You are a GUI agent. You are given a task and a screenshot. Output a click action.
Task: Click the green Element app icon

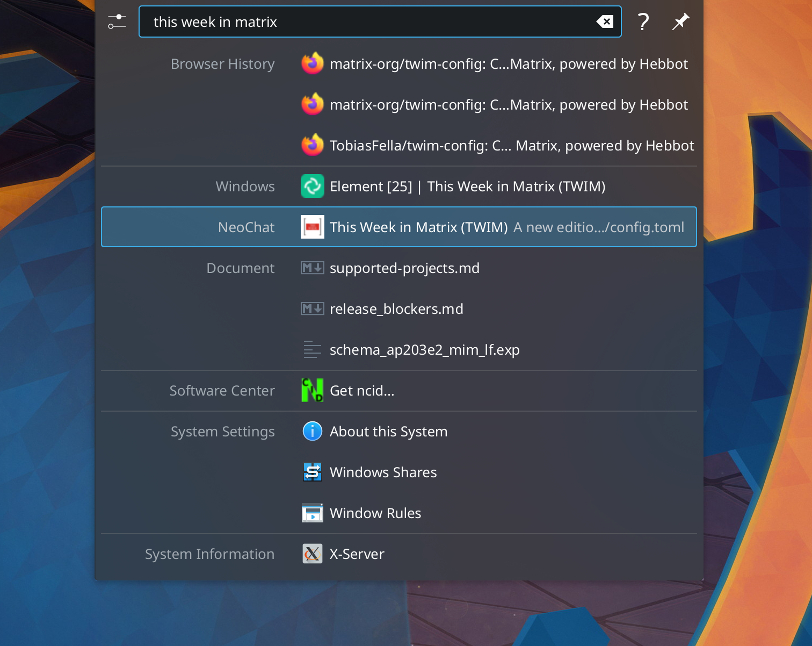tap(312, 186)
